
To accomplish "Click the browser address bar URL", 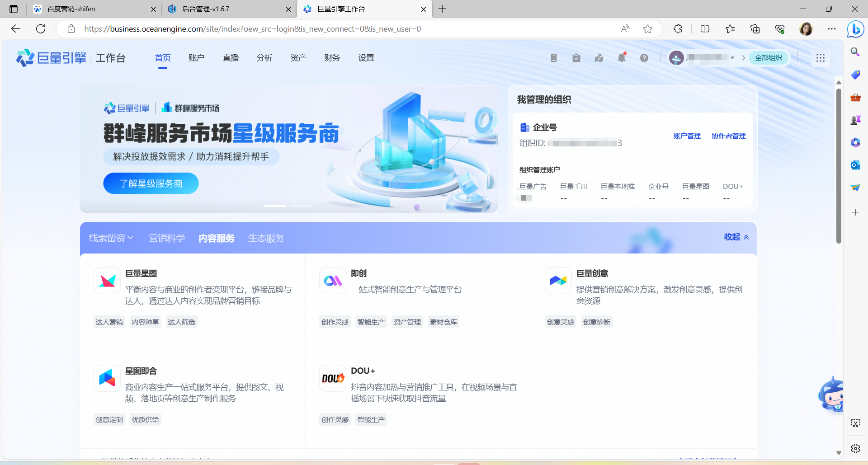I will point(253,29).
